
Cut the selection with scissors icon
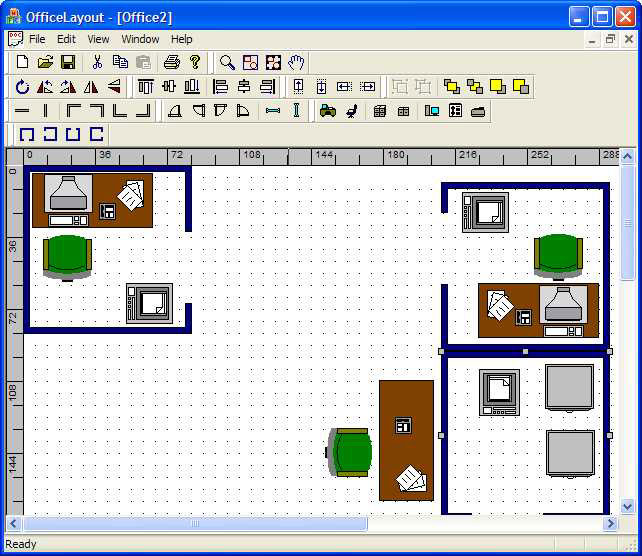[97, 62]
